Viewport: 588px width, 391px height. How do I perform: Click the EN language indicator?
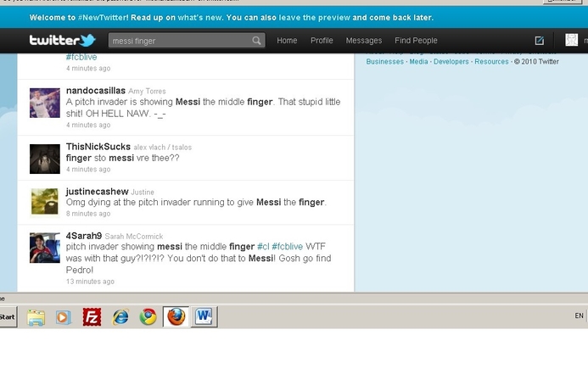579,316
